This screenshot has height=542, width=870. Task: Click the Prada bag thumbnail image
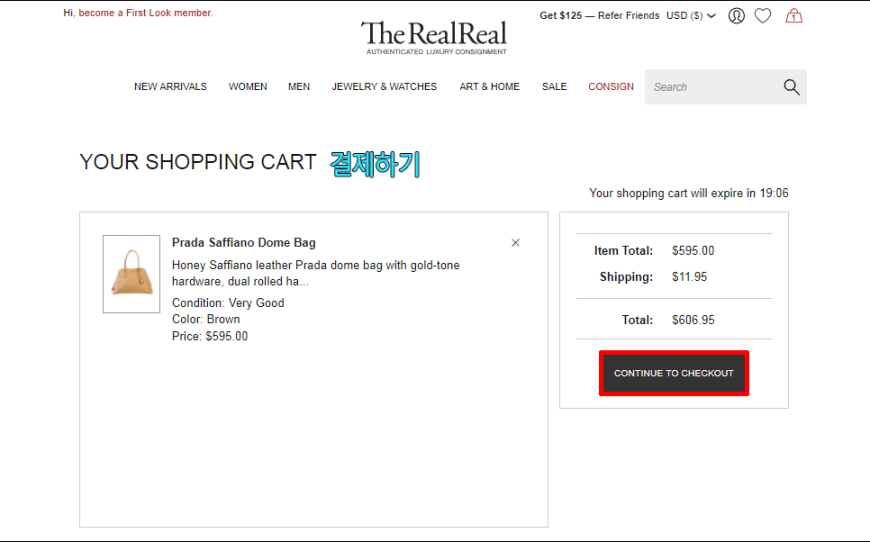[x=131, y=274]
